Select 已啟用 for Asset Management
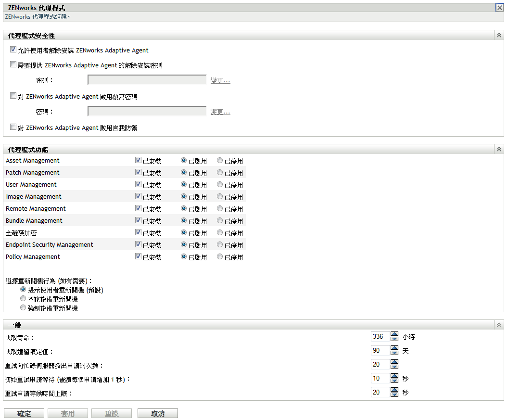Image resolution: width=508 pixels, height=420 pixels. 184,160
